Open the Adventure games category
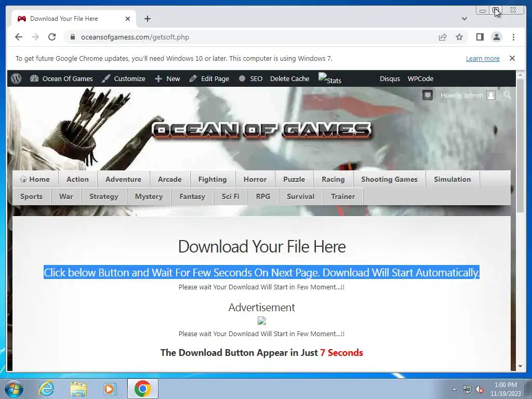Screen dimensions: 532x399 tap(123, 179)
